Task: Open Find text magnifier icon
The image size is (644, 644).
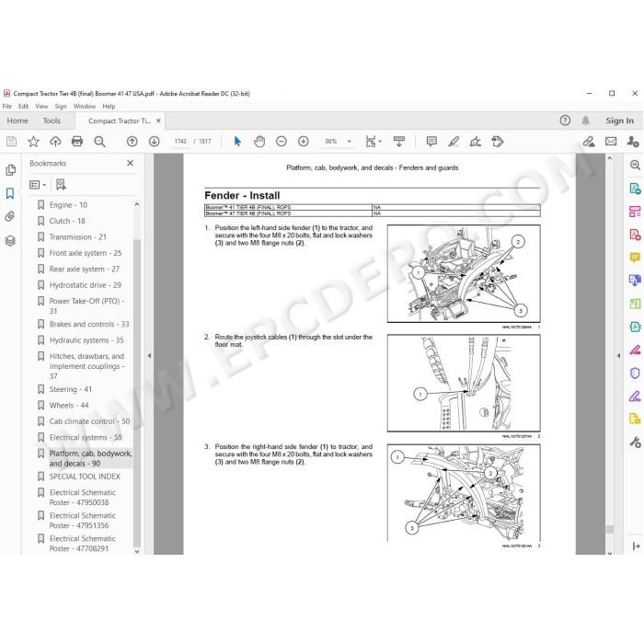Action: (x=99, y=142)
